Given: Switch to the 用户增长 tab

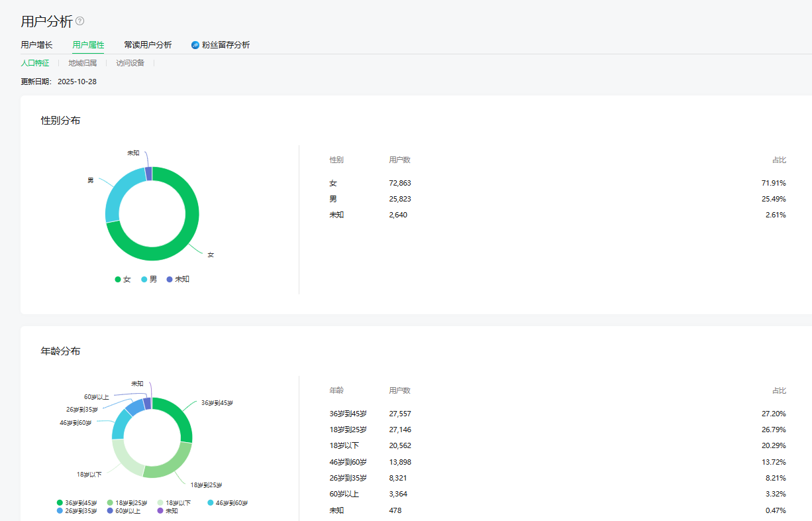Looking at the screenshot, I should coord(36,45).
